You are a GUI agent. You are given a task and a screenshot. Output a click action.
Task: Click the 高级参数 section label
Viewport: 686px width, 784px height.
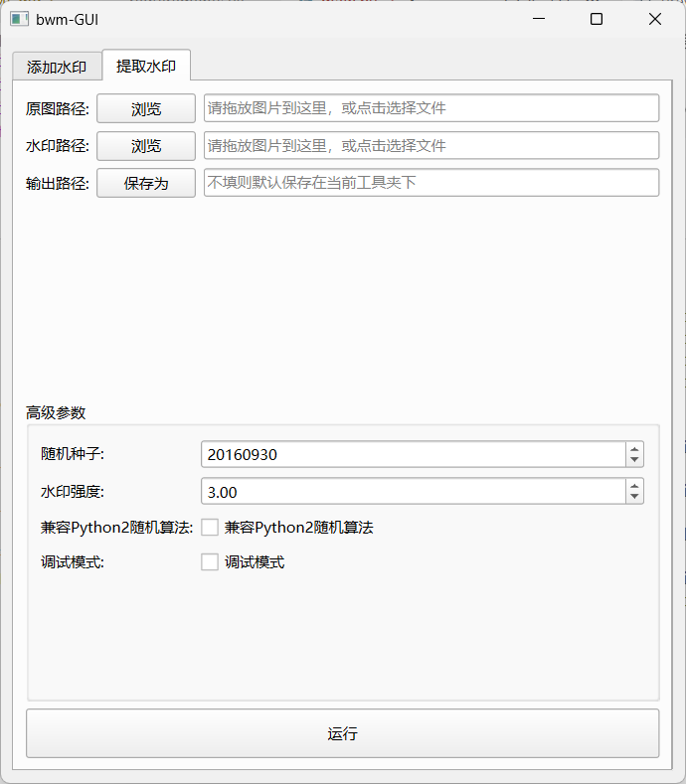coord(56,413)
